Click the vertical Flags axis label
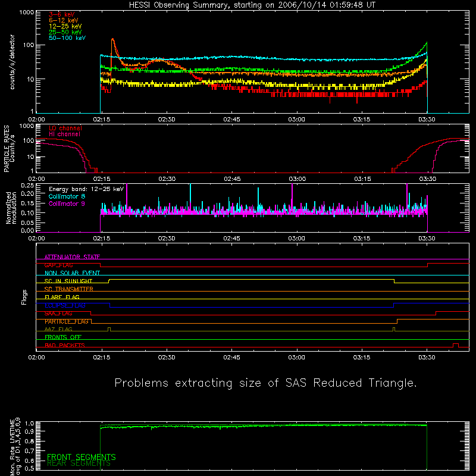 click(x=24, y=297)
